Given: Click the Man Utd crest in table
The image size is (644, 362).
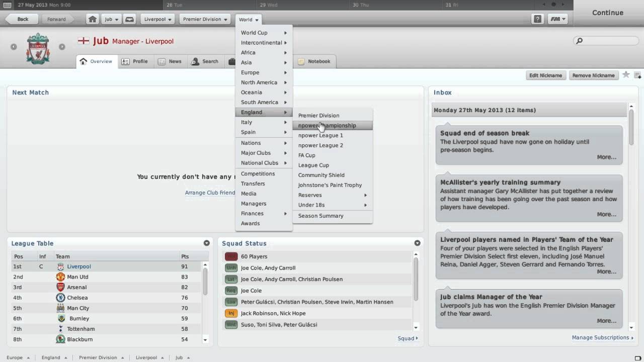Looking at the screenshot, I should point(60,277).
